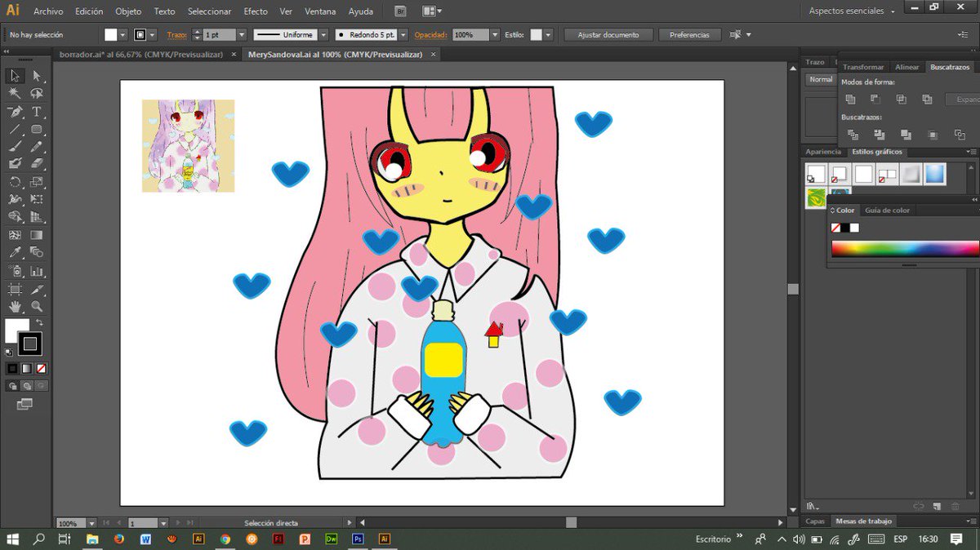Click the Opacidad link label
The width and height of the screenshot is (980, 550).
[430, 35]
